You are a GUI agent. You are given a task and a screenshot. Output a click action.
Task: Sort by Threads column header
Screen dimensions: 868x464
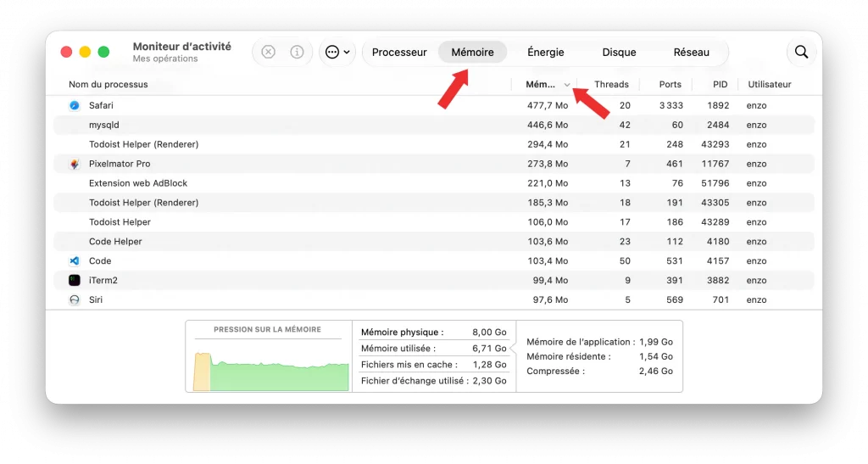tap(611, 84)
